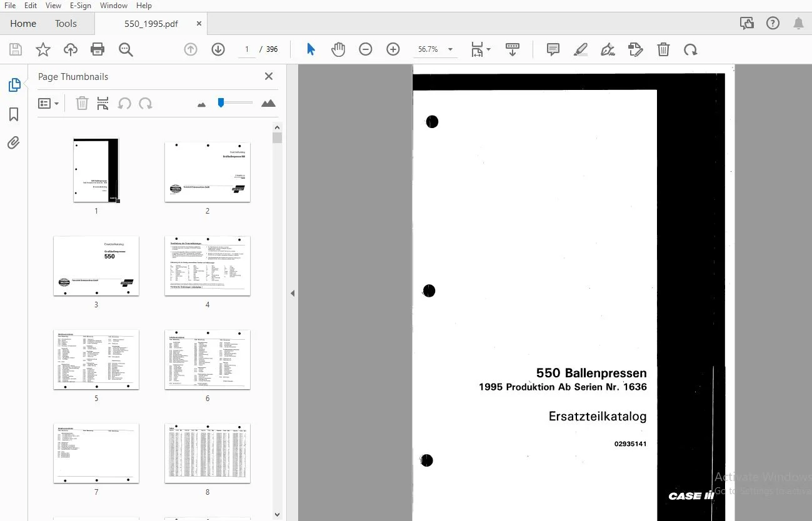This screenshot has width=812, height=521.
Task: Enlarge thumbnails with large mountain icon
Action: (268, 103)
